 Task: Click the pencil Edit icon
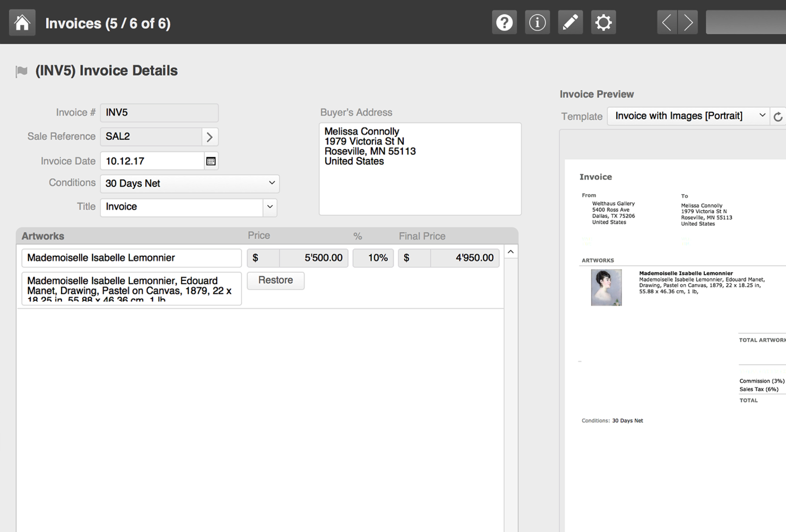[570, 23]
